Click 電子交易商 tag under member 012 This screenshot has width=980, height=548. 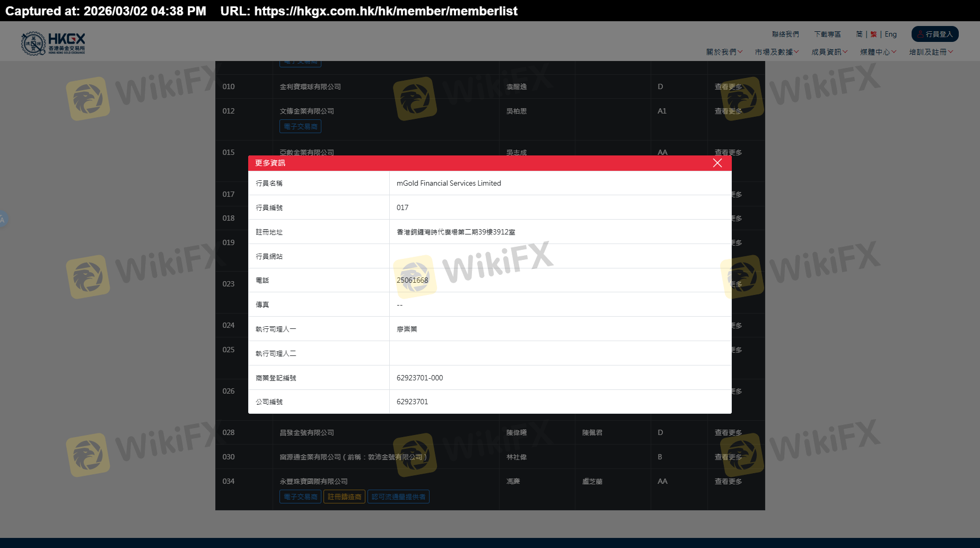(x=300, y=126)
